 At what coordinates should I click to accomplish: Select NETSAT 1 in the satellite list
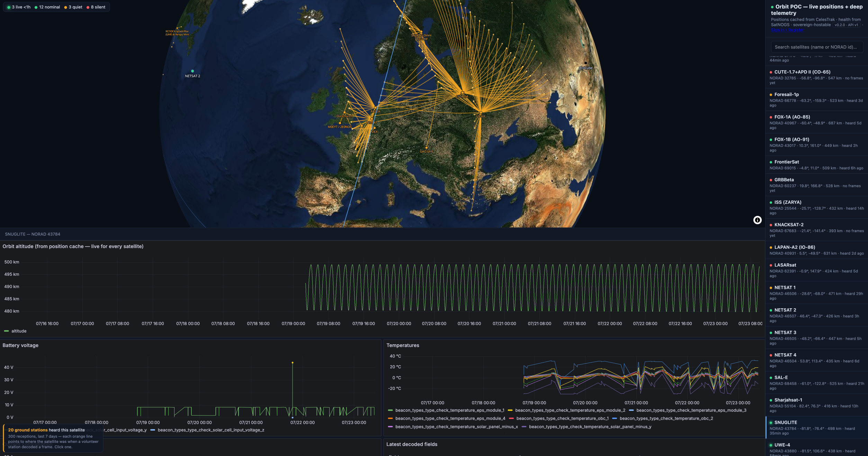(x=816, y=293)
